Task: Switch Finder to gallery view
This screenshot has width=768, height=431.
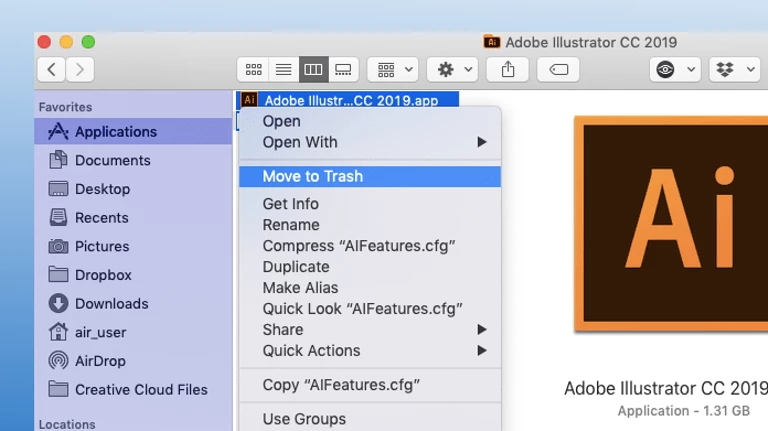Action: coord(343,70)
